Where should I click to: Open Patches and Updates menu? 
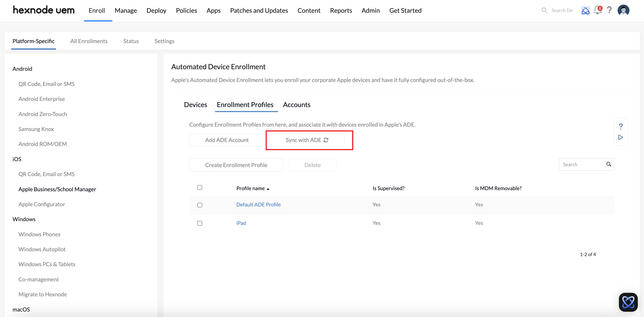click(x=259, y=11)
